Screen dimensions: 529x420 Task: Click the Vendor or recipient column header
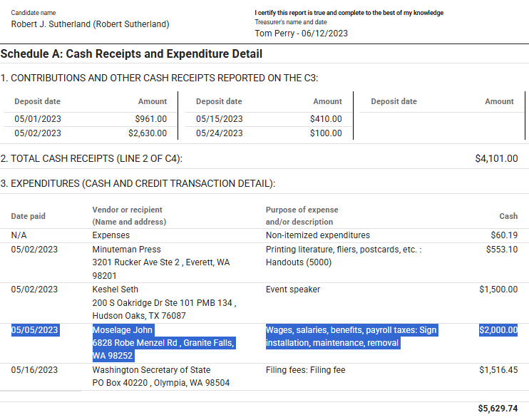point(129,216)
